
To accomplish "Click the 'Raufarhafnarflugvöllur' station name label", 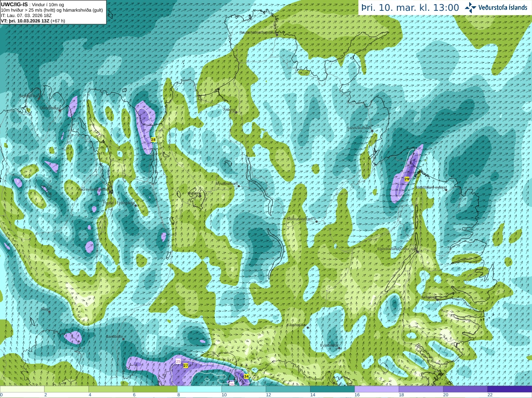I will tap(258, 32).
